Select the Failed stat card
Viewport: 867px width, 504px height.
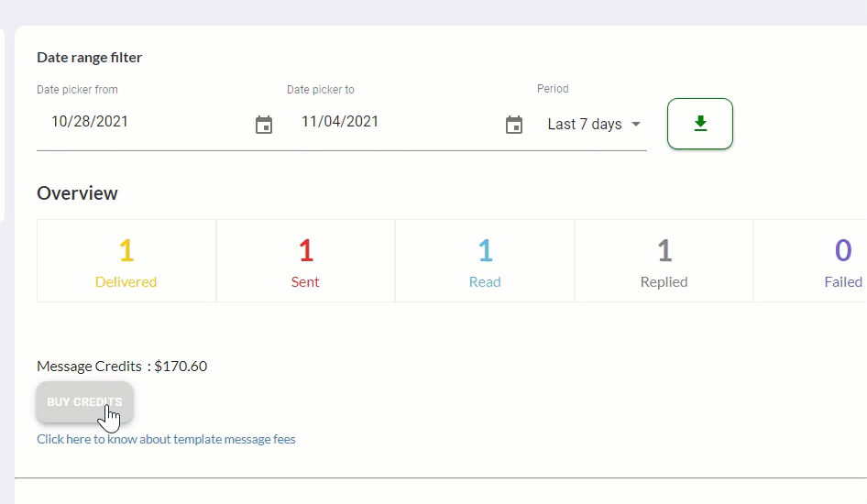810,261
